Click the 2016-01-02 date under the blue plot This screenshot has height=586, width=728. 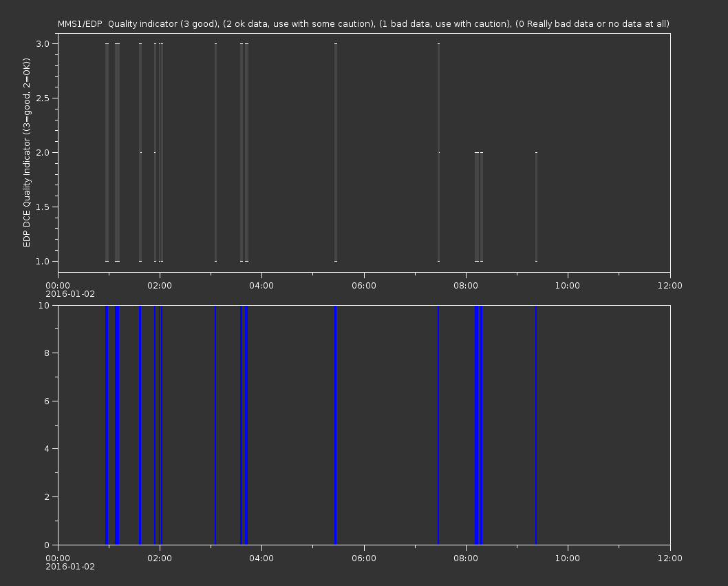click(70, 567)
